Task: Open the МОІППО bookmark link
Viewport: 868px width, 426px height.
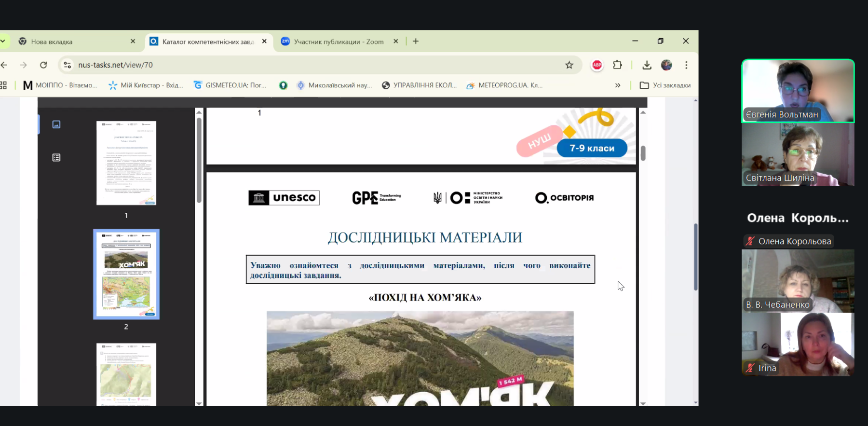Action: click(x=60, y=85)
